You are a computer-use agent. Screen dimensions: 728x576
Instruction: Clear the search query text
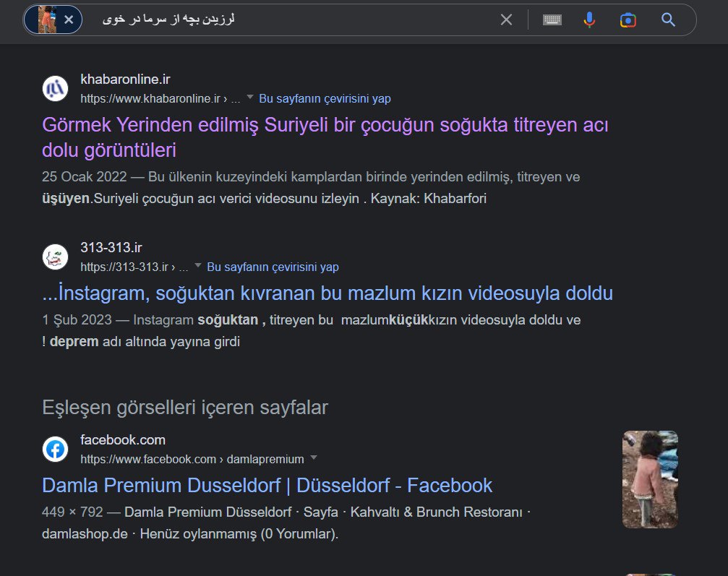(x=506, y=20)
